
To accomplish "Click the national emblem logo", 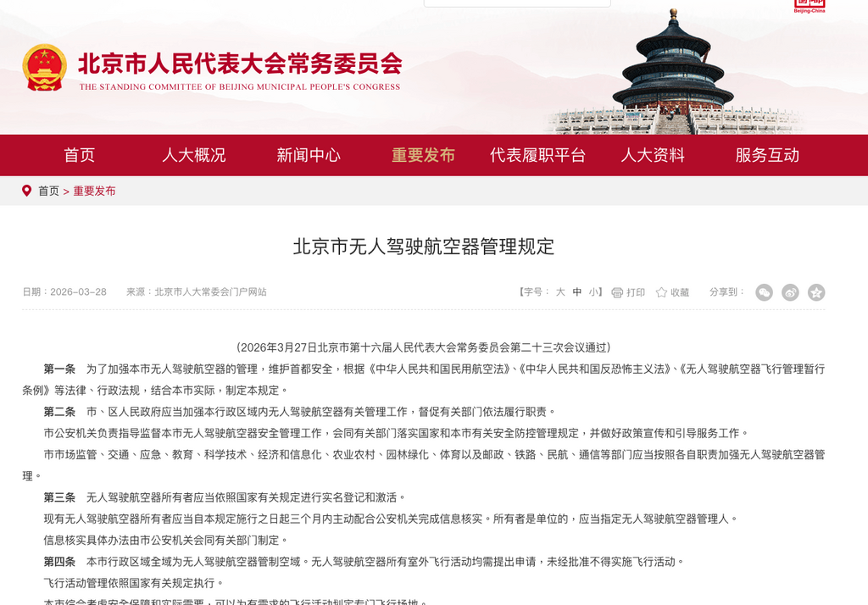I will click(x=44, y=68).
